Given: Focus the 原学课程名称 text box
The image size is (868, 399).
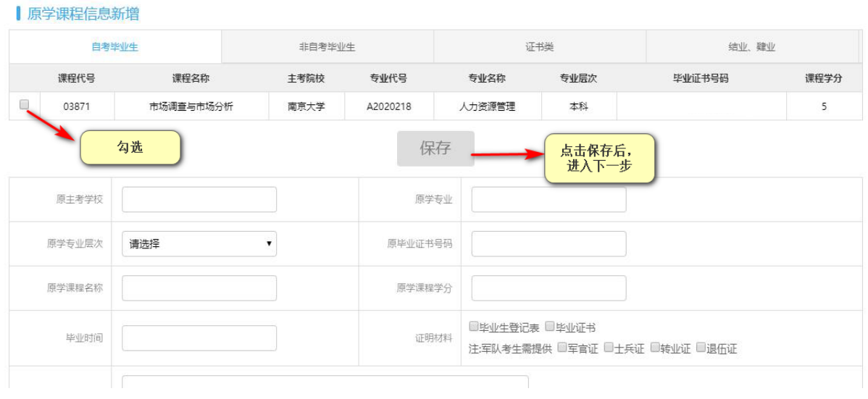Looking at the screenshot, I should point(199,288).
